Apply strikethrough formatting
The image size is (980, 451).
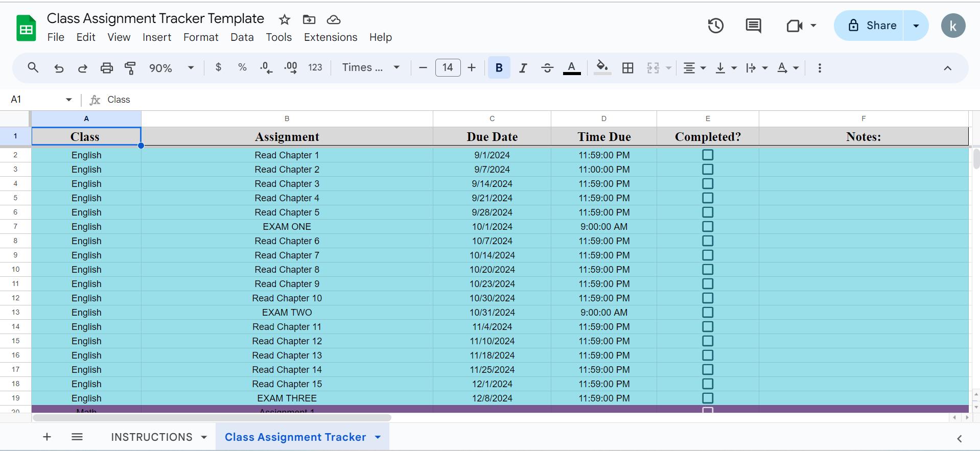click(547, 68)
